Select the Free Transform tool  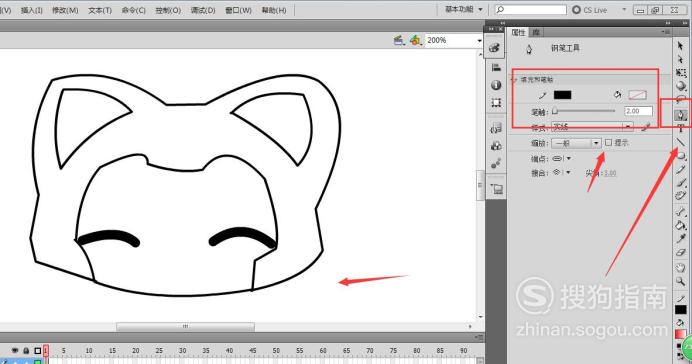[x=681, y=73]
